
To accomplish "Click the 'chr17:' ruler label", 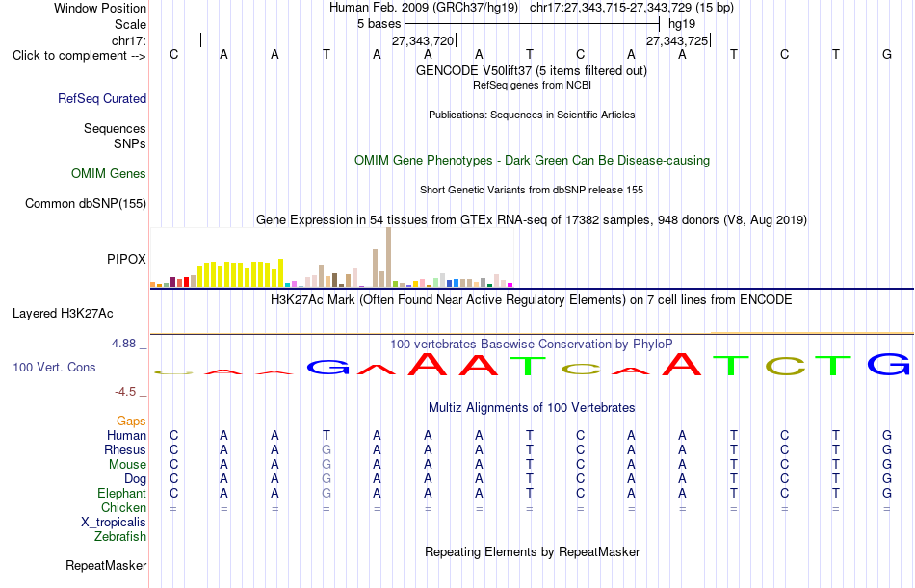I will [129, 40].
